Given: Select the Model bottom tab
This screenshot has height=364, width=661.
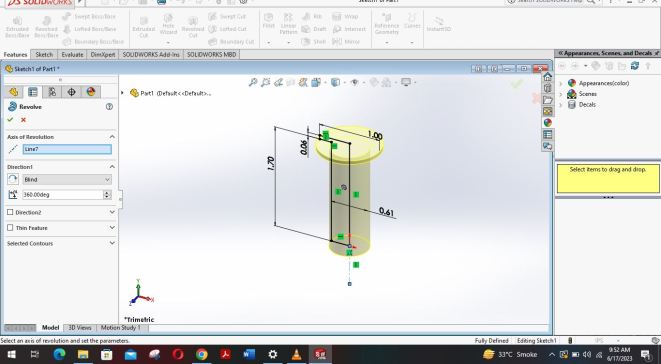Looking at the screenshot, I should (50, 328).
